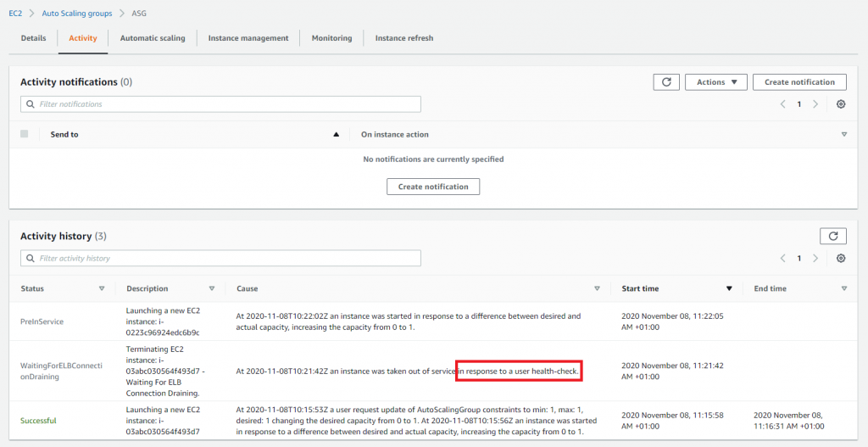The width and height of the screenshot is (868, 447).
Task: Refresh the Activity history list
Action: [x=832, y=237]
